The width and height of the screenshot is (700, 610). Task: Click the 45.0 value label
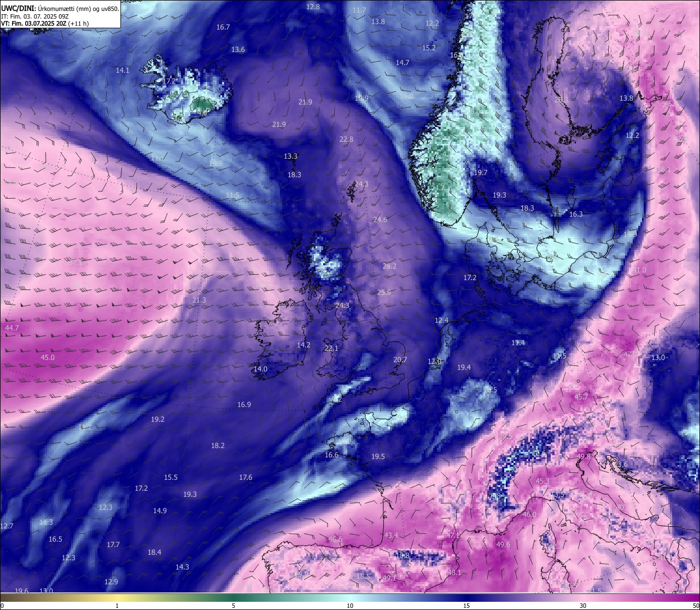(x=48, y=357)
